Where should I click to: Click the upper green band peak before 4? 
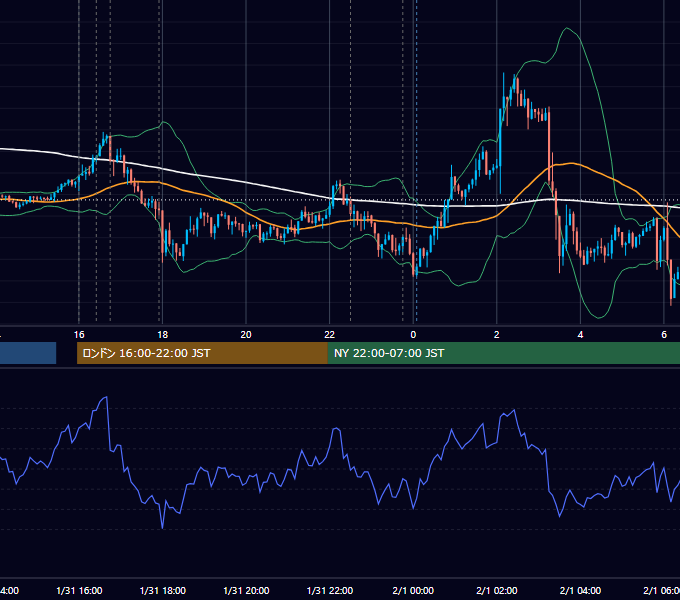567,29
